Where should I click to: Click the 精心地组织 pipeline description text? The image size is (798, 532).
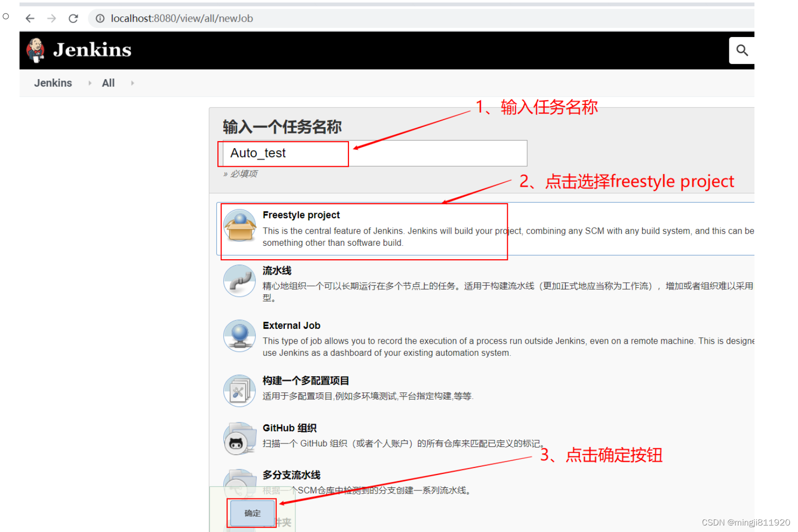(x=508, y=291)
